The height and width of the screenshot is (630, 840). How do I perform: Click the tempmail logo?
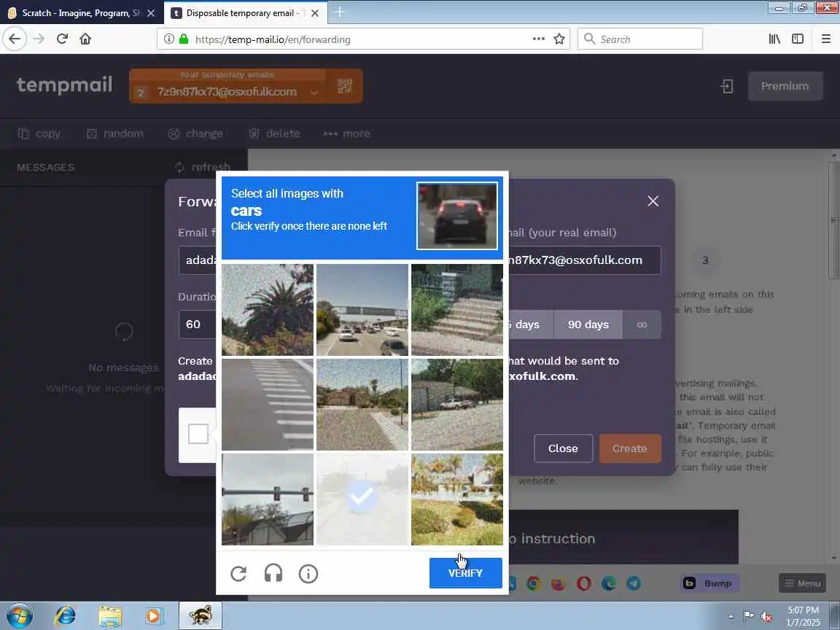pos(64,85)
